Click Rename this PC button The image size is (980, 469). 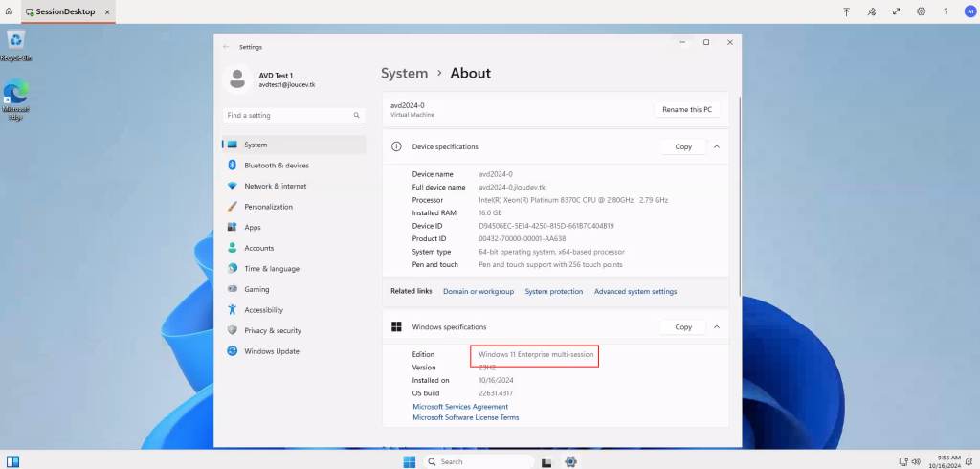pyautogui.click(x=687, y=109)
